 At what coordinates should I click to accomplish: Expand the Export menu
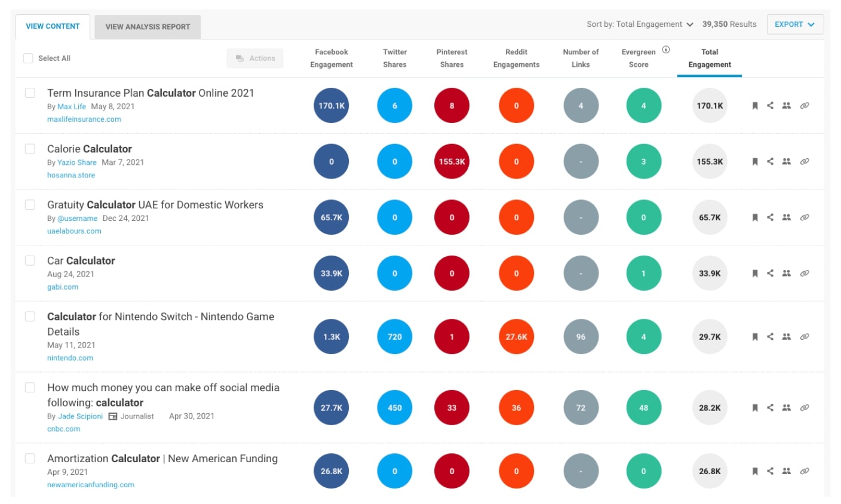[x=795, y=24]
